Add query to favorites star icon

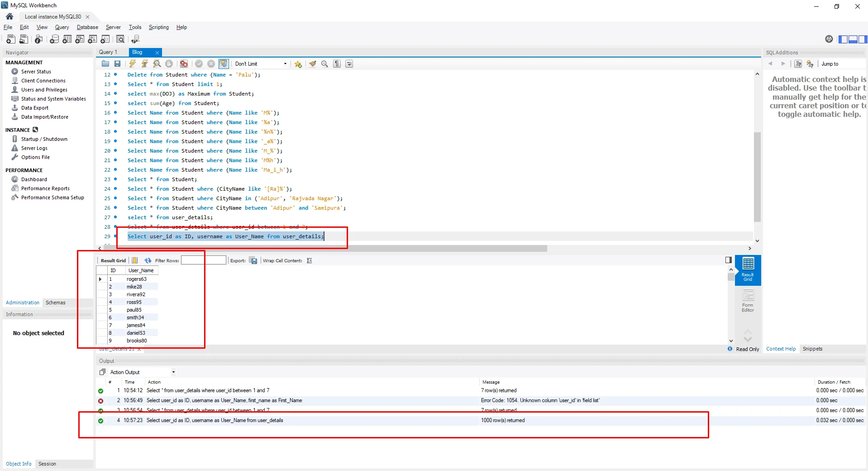tap(298, 64)
